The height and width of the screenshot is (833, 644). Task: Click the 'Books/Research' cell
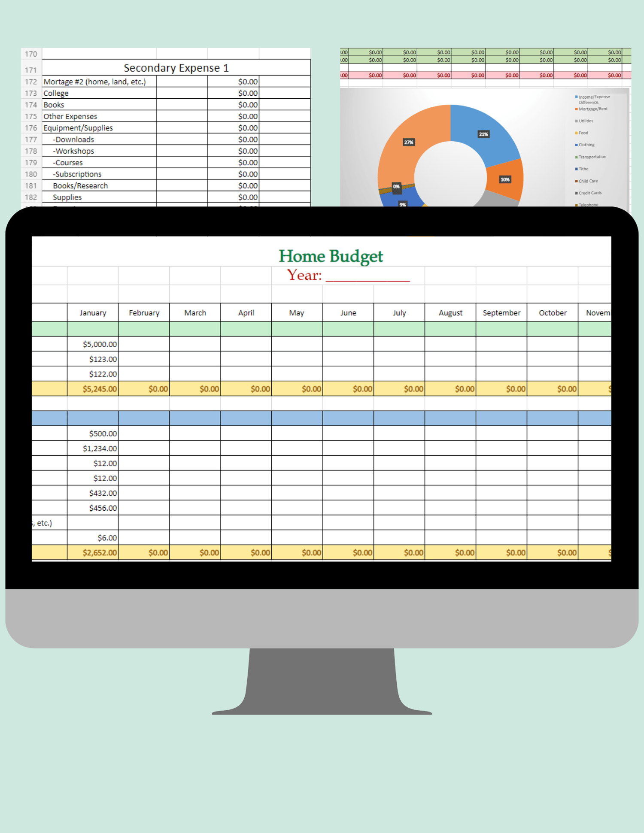(99, 186)
